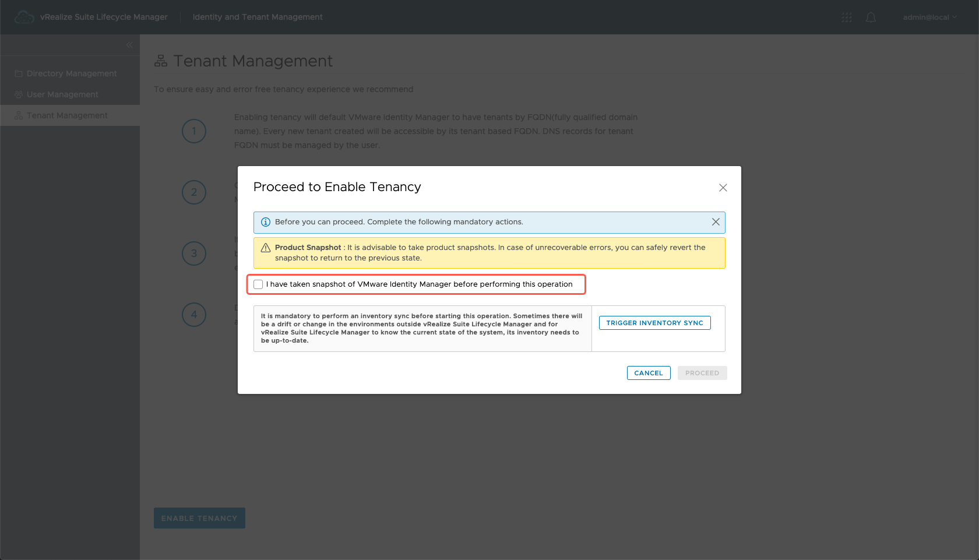979x560 pixels.
Task: Click the Enable Tenancy button
Action: [199, 518]
